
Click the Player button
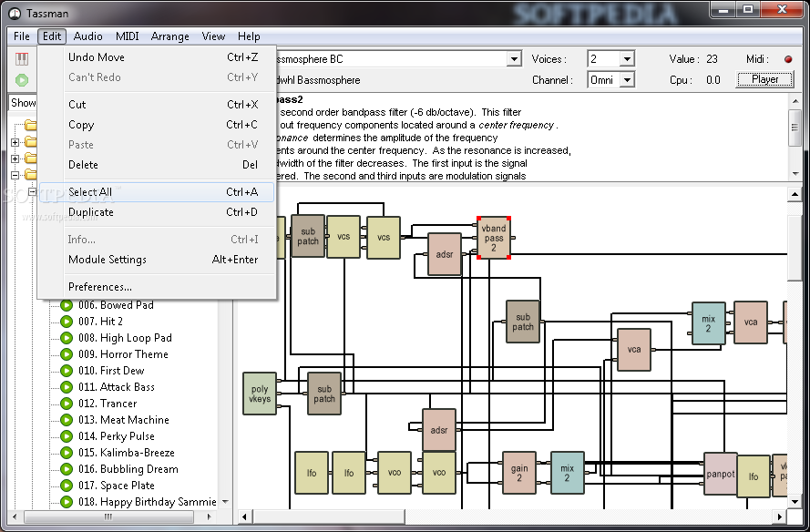765,79
